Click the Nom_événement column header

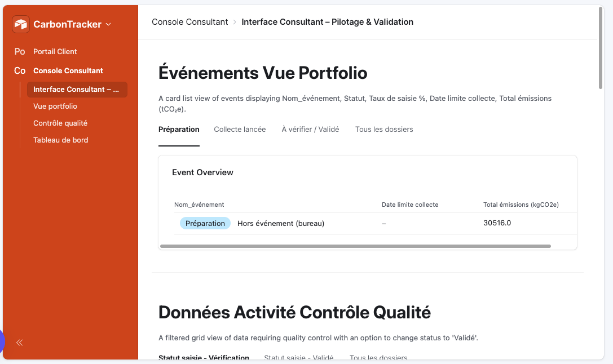(199, 205)
